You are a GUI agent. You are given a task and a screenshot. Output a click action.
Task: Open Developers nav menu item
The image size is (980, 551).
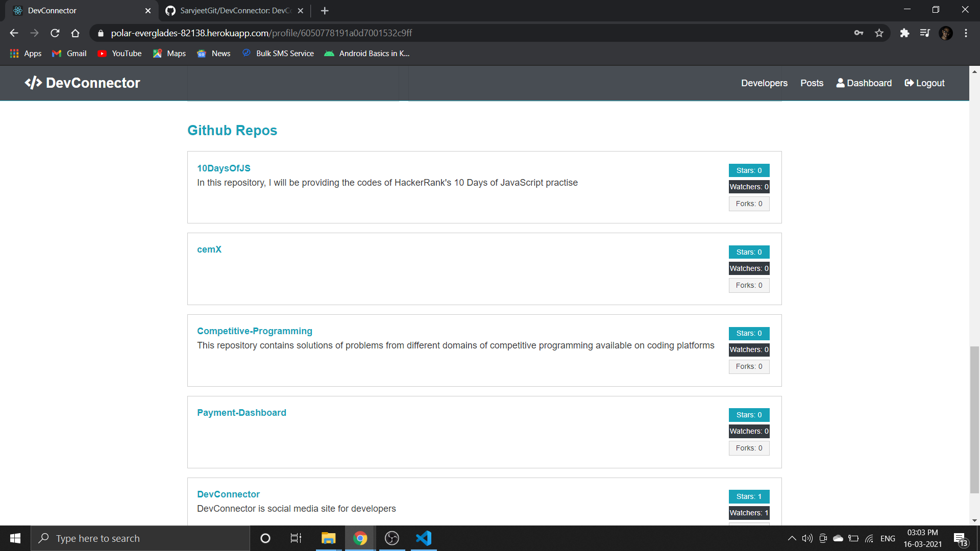[764, 83]
